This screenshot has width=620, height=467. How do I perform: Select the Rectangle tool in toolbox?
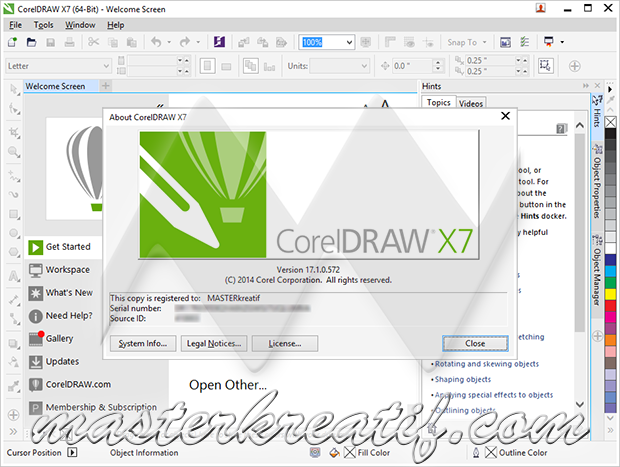(14, 214)
